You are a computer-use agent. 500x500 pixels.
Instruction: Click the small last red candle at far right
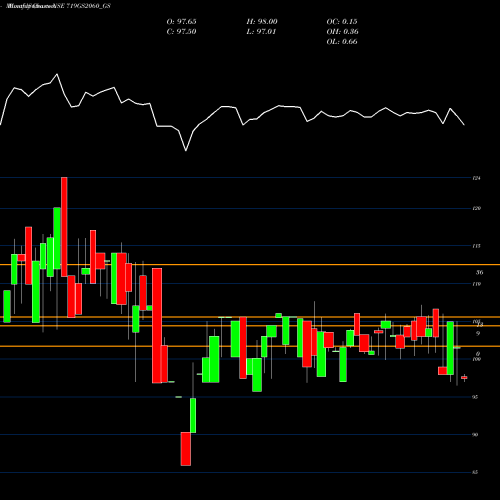pos(464,377)
